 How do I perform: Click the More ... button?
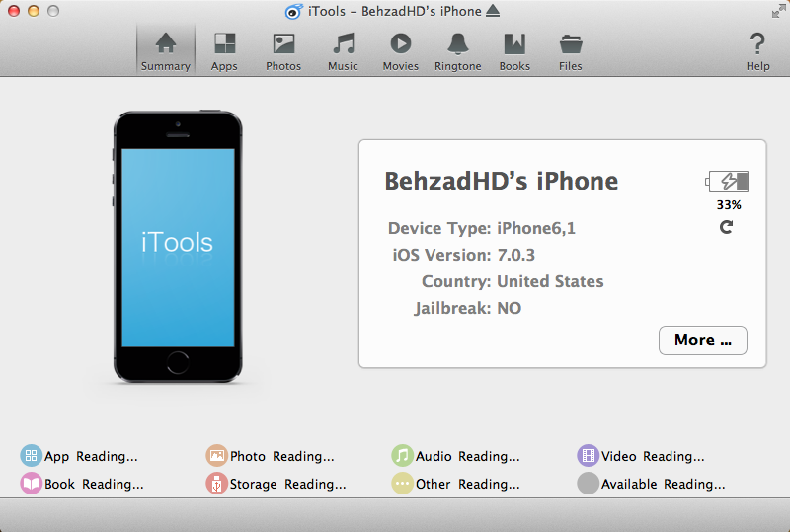click(703, 341)
